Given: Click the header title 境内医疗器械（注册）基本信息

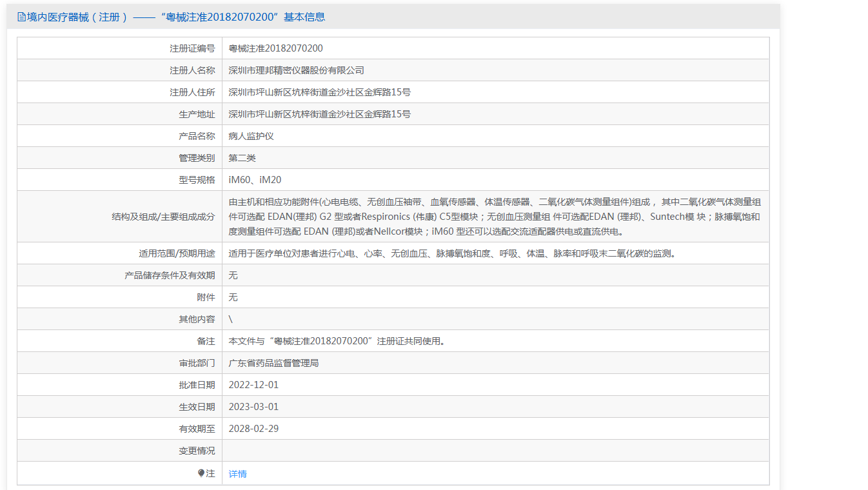Looking at the screenshot, I should [175, 17].
